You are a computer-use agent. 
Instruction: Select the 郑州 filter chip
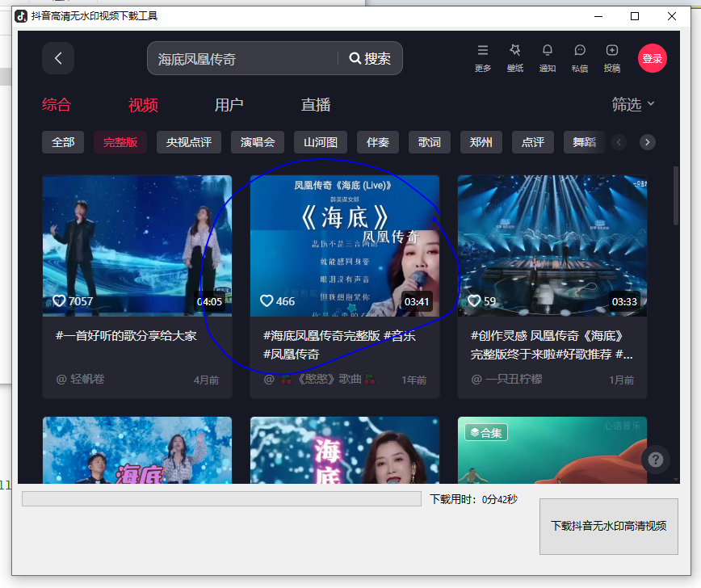point(481,142)
